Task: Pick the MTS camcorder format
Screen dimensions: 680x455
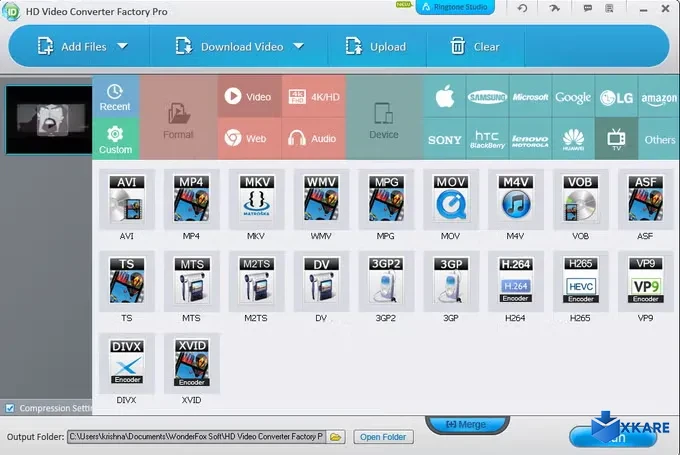Action: (x=191, y=281)
